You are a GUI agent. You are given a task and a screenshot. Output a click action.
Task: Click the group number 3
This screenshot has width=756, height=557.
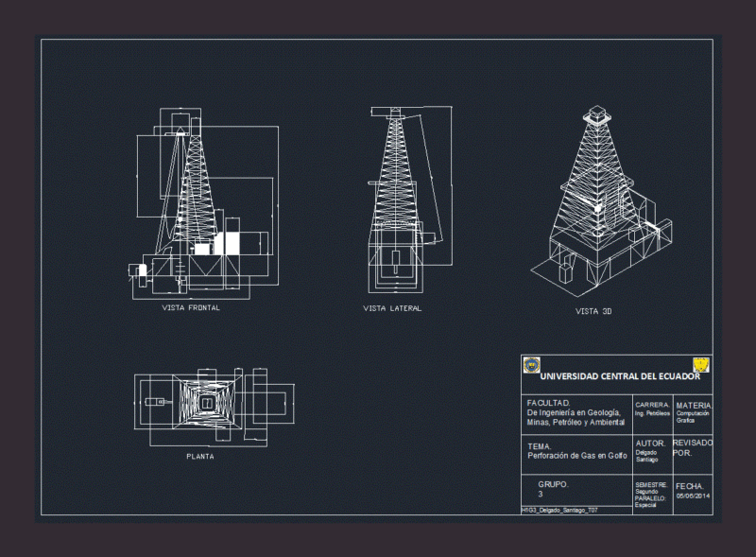(x=541, y=495)
